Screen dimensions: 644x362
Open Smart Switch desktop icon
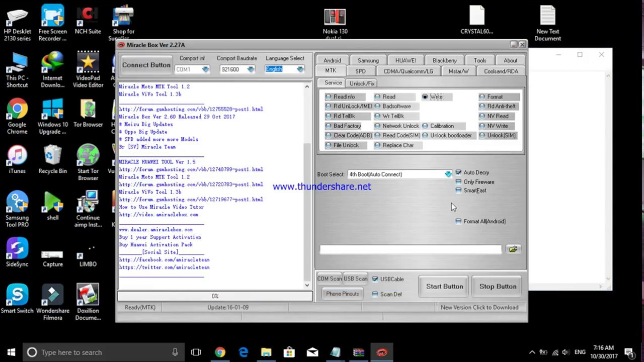(17, 299)
